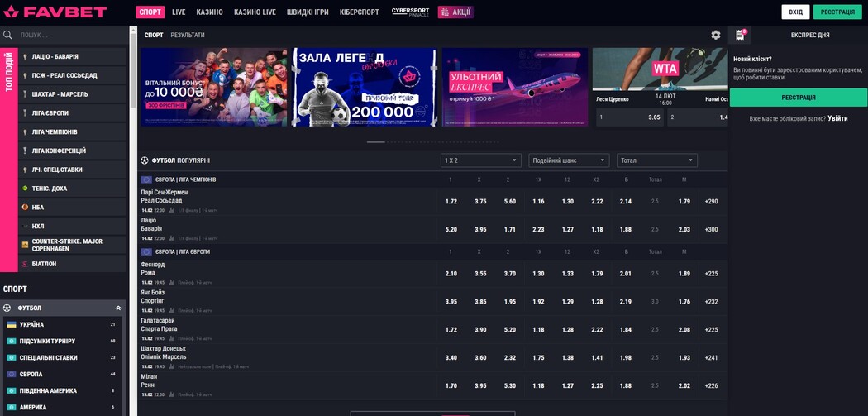Expand +290 more markets for PSG match
The image size is (868, 416).
coord(711,202)
